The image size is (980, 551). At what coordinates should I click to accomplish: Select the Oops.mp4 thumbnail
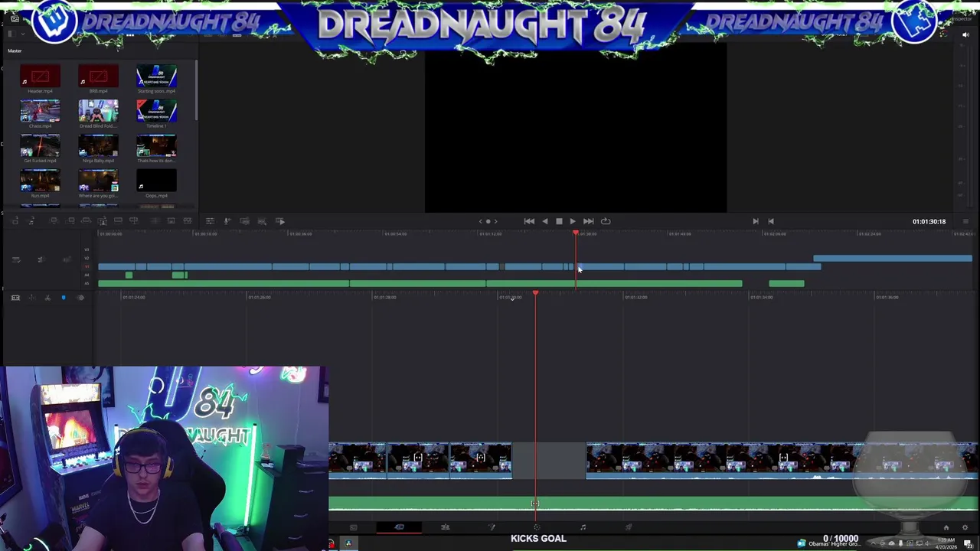(156, 181)
